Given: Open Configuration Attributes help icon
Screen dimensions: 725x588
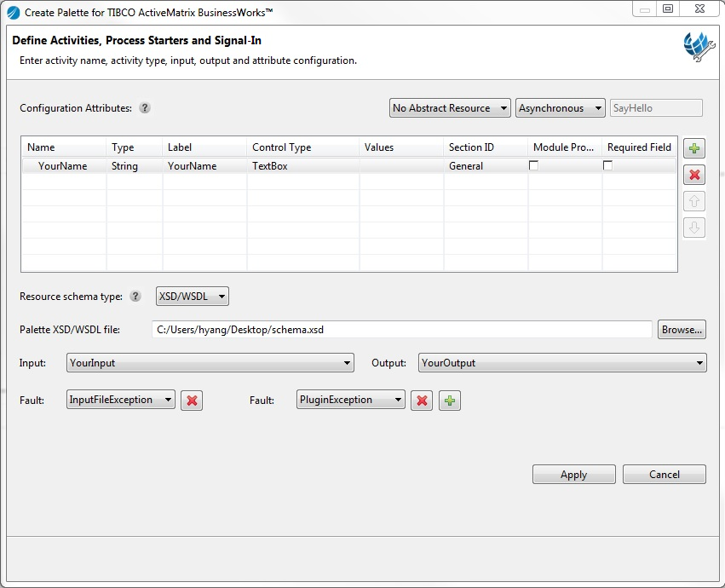Looking at the screenshot, I should click(145, 107).
